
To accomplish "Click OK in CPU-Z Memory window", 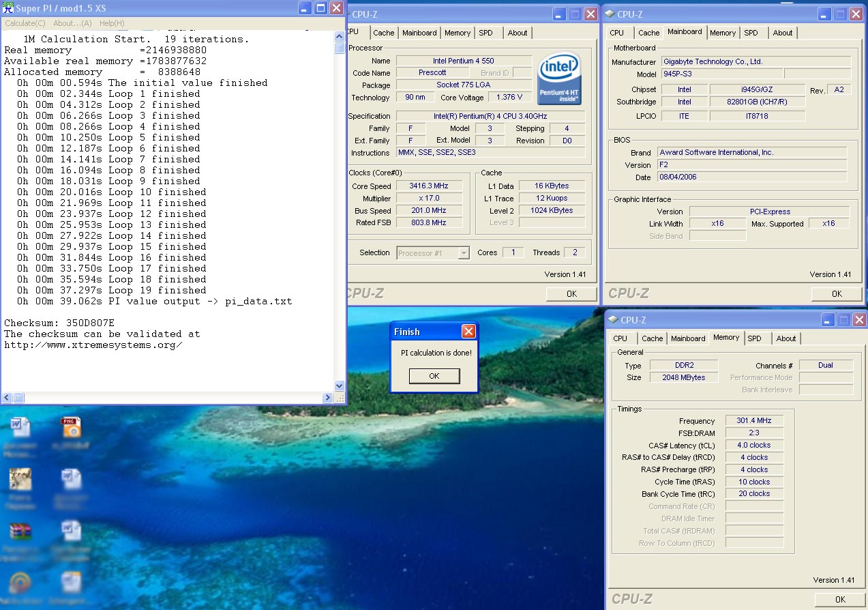I will coord(839,600).
